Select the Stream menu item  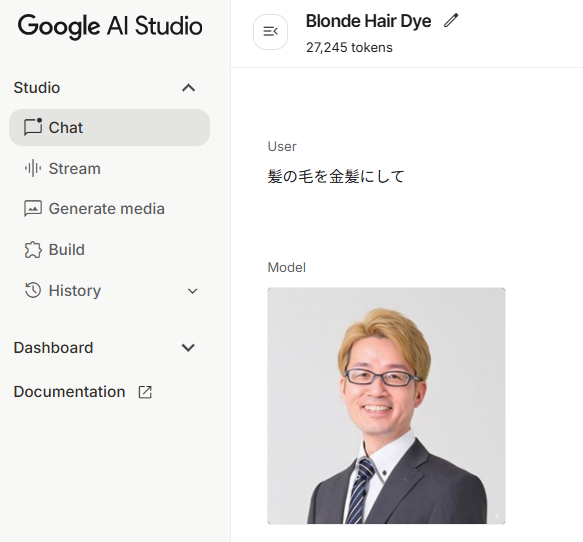110,168
